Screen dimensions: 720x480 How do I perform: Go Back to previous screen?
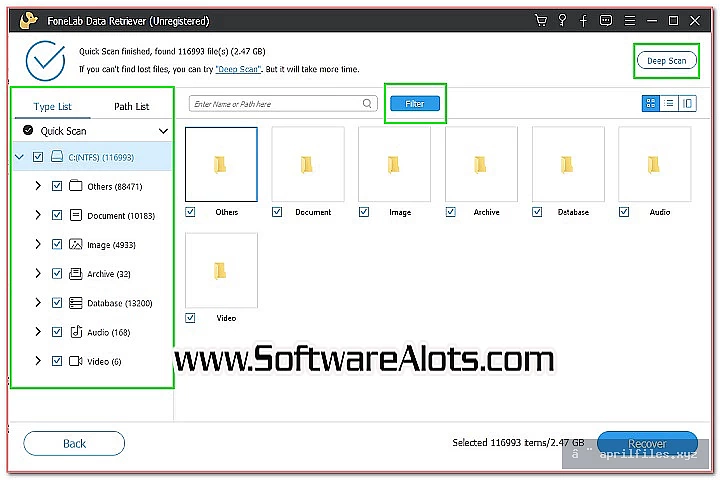74,443
